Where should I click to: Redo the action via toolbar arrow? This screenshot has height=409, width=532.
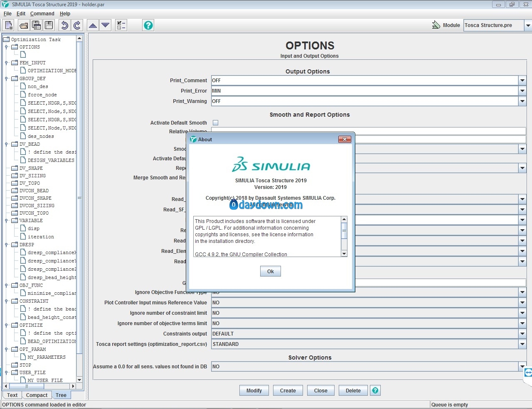click(x=77, y=25)
